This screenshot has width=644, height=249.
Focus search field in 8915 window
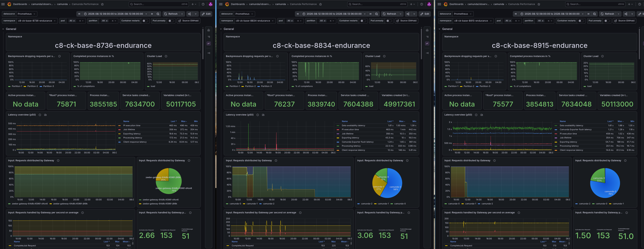[595, 4]
